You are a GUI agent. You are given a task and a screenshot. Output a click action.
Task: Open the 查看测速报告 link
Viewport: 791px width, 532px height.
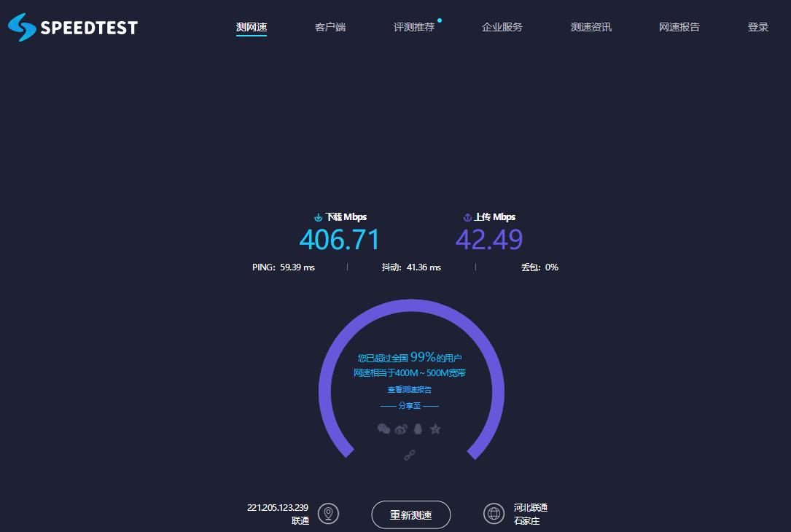[x=409, y=389]
